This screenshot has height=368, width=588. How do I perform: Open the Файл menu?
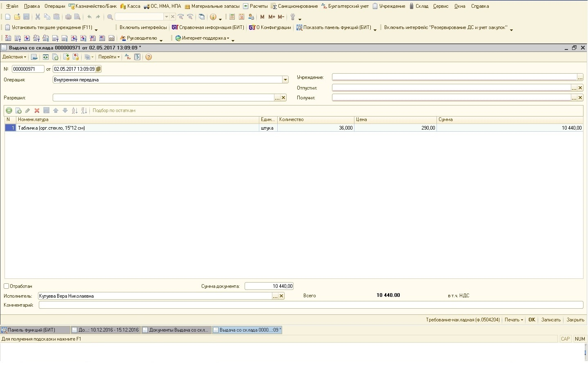tap(12, 6)
